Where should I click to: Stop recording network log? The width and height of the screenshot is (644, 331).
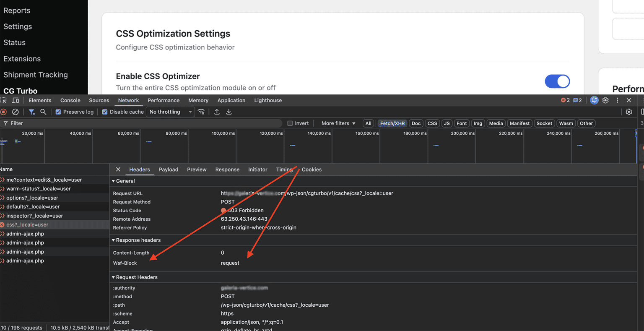[3, 112]
